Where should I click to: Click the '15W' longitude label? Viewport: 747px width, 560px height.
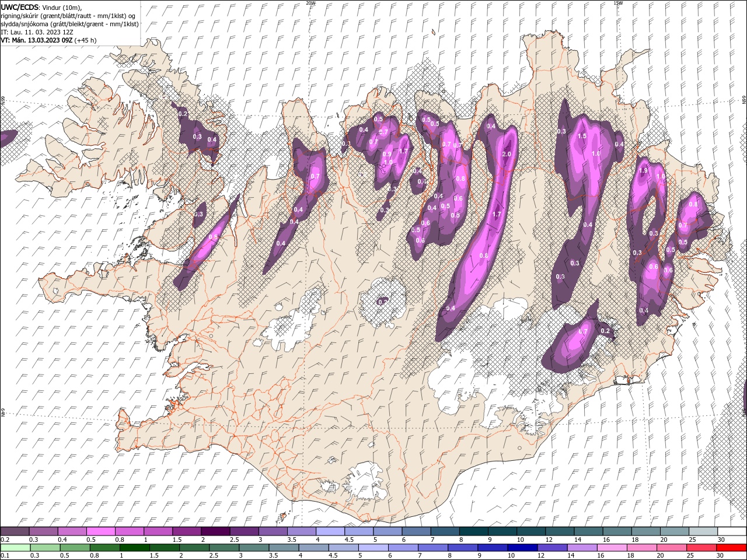click(x=618, y=3)
